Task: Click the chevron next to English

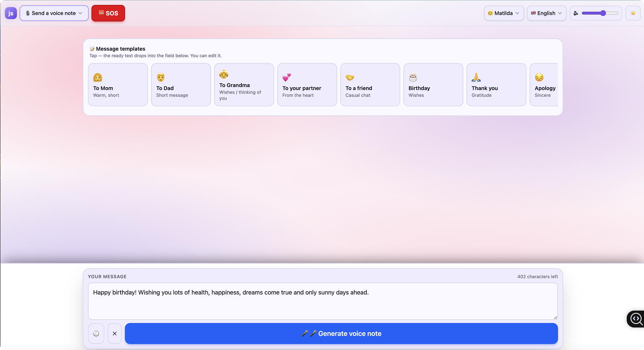Action: point(560,13)
